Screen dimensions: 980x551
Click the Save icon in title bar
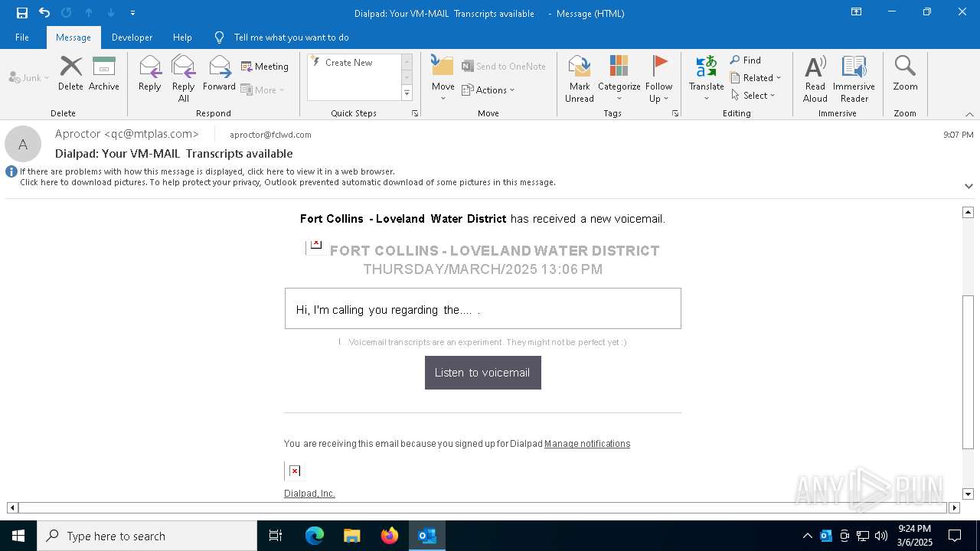coord(22,13)
